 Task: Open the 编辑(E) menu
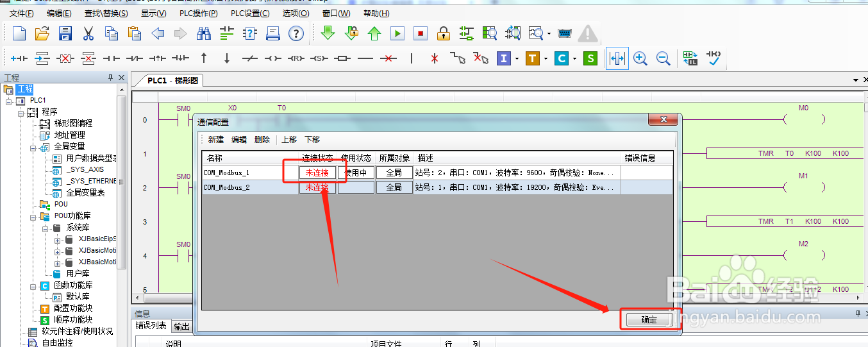pos(59,13)
